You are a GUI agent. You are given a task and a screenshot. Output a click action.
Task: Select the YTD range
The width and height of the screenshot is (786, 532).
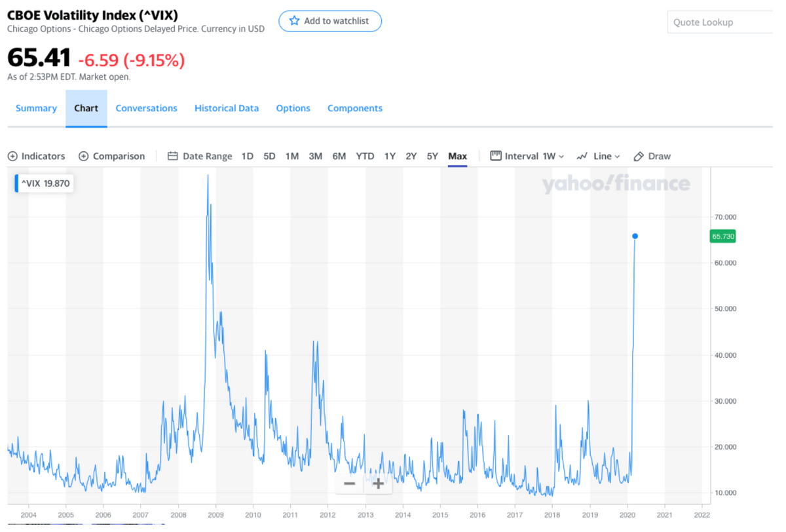click(365, 156)
